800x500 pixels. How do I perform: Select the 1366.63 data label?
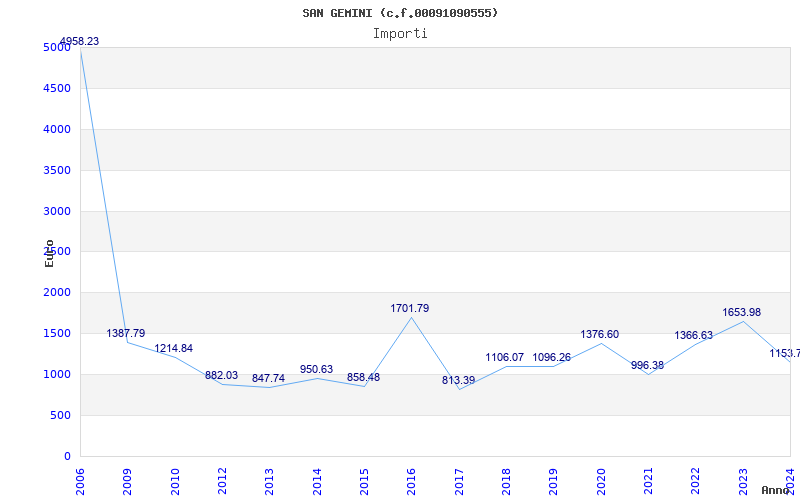(694, 335)
